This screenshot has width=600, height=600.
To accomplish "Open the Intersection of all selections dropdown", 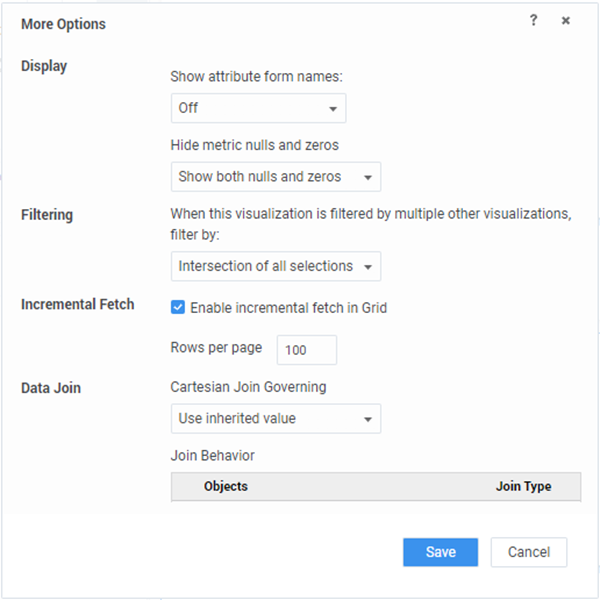I will tap(275, 267).
